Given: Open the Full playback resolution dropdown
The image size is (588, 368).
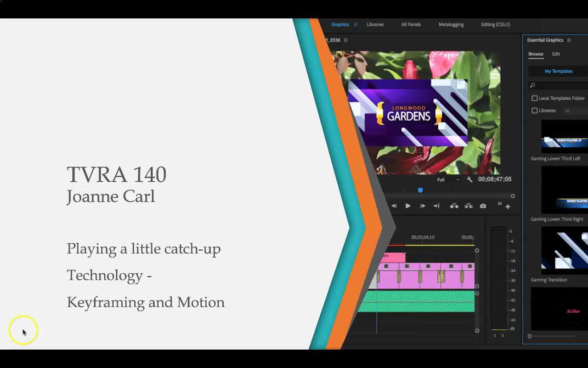Looking at the screenshot, I should click(447, 179).
